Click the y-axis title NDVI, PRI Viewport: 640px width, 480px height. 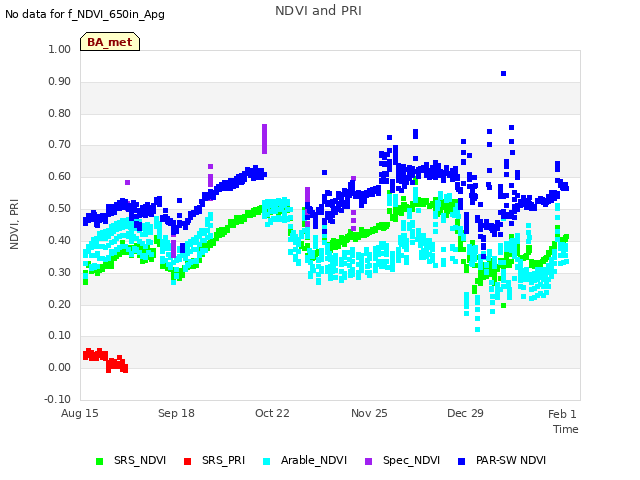click(14, 224)
